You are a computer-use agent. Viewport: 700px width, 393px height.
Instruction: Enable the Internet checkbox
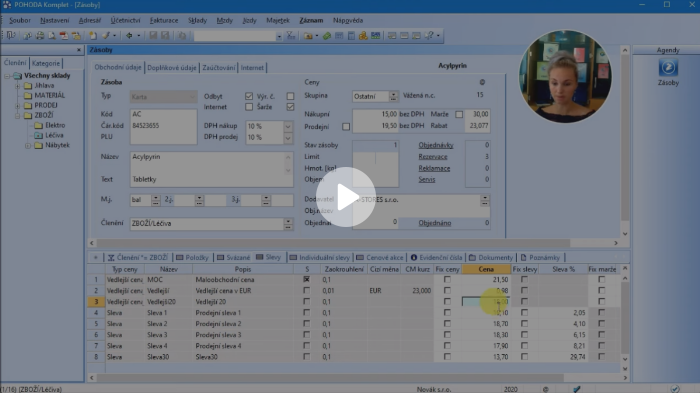249,107
